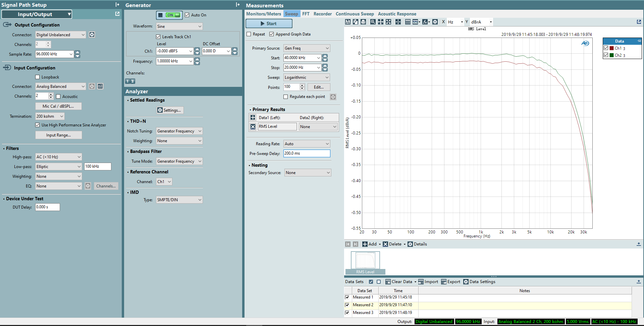This screenshot has width=644, height=326.
Task: Click the sweep points Edit... button
Action: (319, 87)
